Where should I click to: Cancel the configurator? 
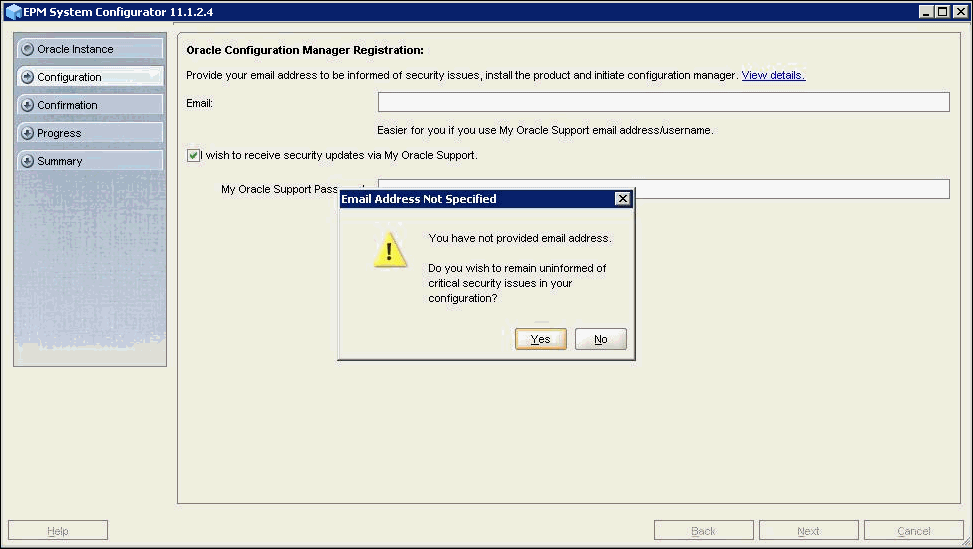pos(913,530)
